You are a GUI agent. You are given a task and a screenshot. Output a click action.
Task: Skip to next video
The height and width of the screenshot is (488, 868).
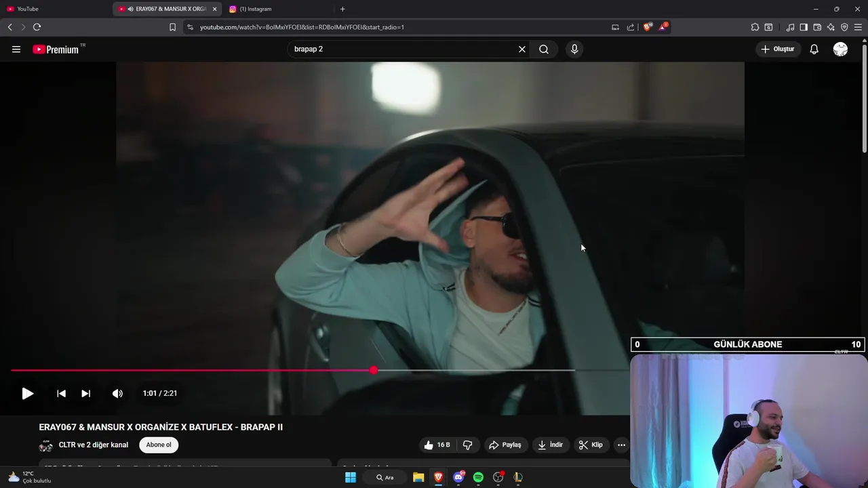86,393
